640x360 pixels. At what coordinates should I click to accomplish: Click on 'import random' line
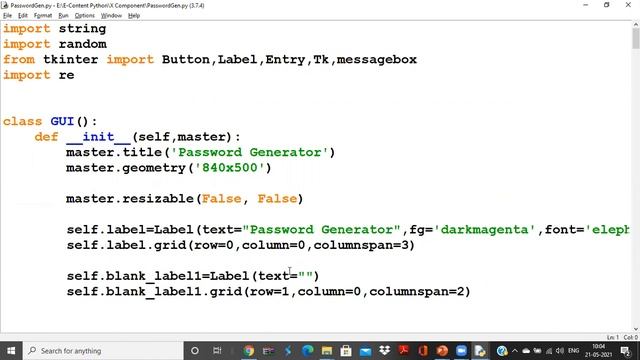(55, 44)
